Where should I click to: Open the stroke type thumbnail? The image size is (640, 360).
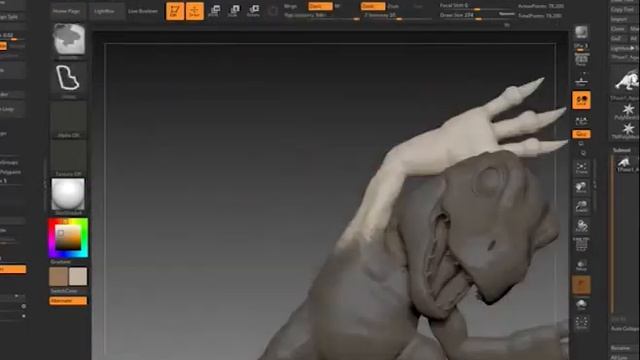click(x=69, y=79)
